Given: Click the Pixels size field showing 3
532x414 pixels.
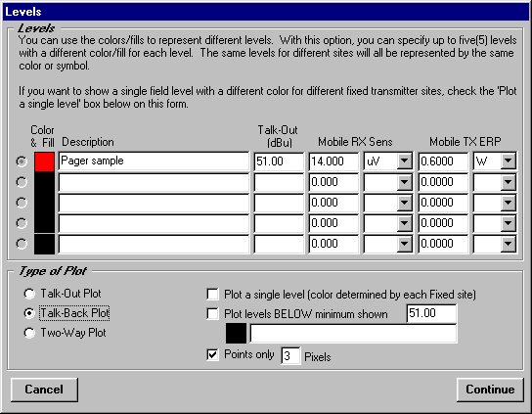Looking at the screenshot, I should click(x=290, y=356).
